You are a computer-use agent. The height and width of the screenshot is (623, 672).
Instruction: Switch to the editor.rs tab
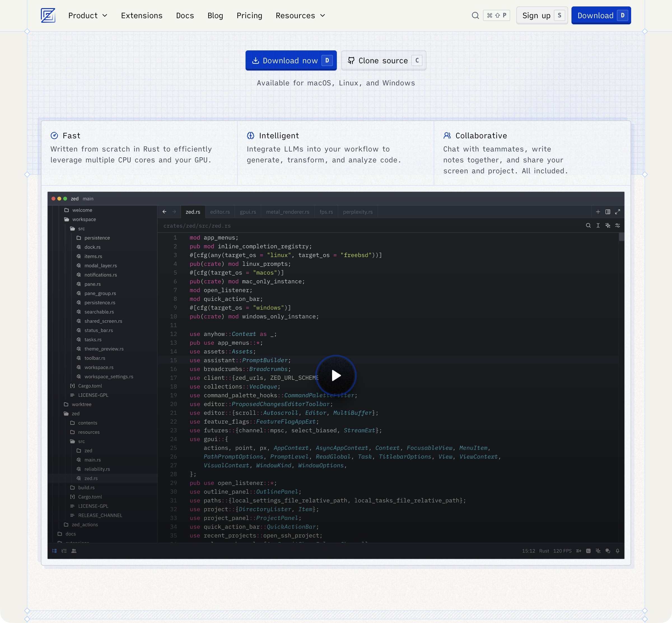coord(220,212)
